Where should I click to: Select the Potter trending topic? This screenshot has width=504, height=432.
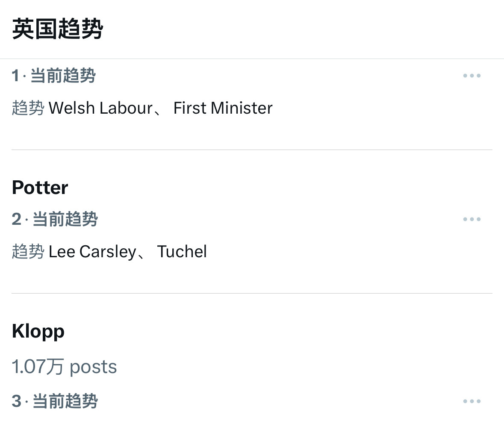[40, 188]
